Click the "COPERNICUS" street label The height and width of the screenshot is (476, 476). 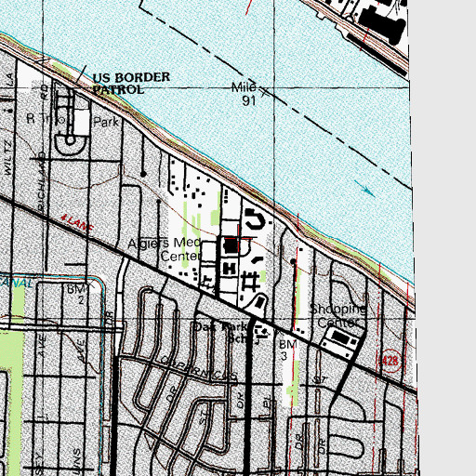[199, 368]
